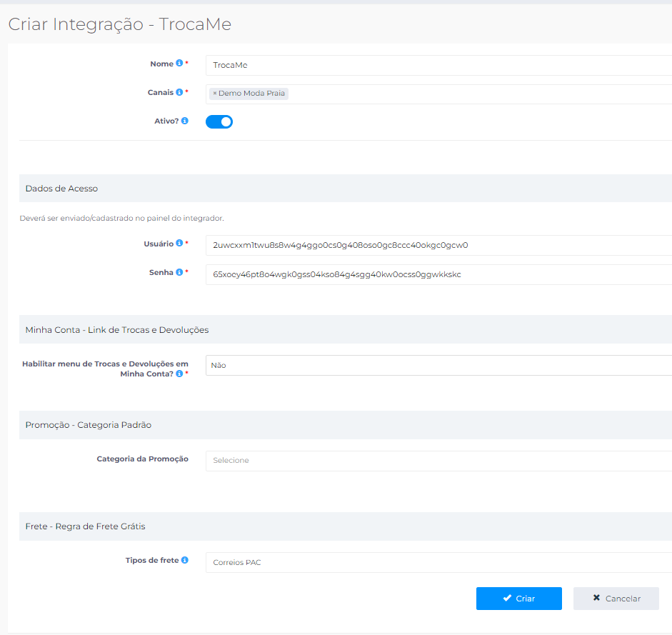The height and width of the screenshot is (635, 672).
Task: Click info icon beside Minha Conta? label
Action: [179, 374]
